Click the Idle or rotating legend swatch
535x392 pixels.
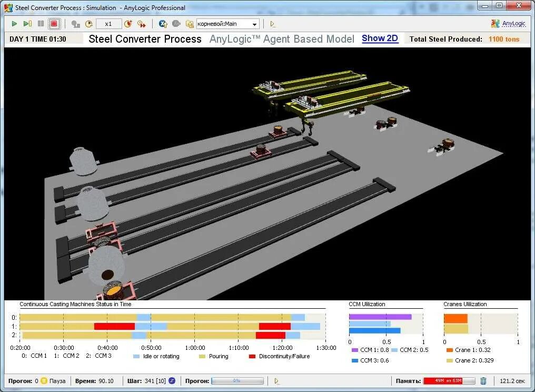point(136,357)
